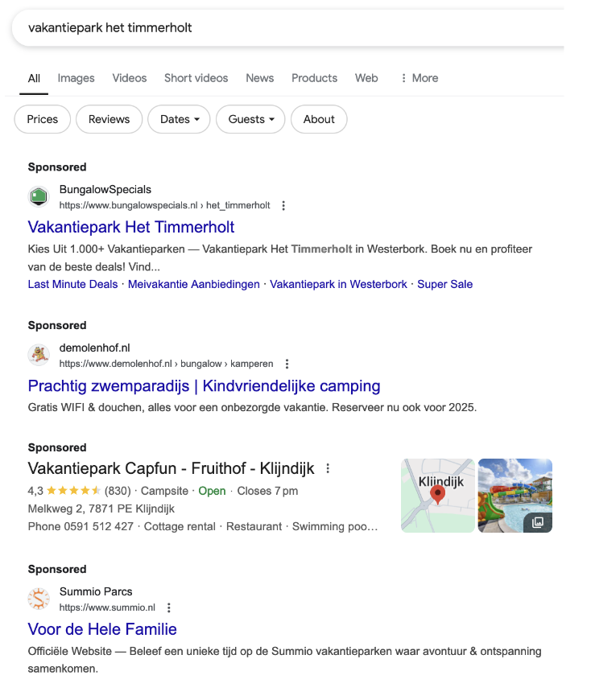Switch to the News tab
The width and height of the screenshot is (591, 700).
(x=259, y=78)
